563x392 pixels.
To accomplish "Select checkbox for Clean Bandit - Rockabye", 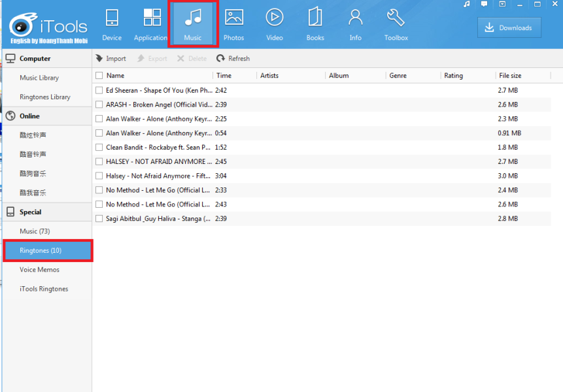I will (99, 148).
